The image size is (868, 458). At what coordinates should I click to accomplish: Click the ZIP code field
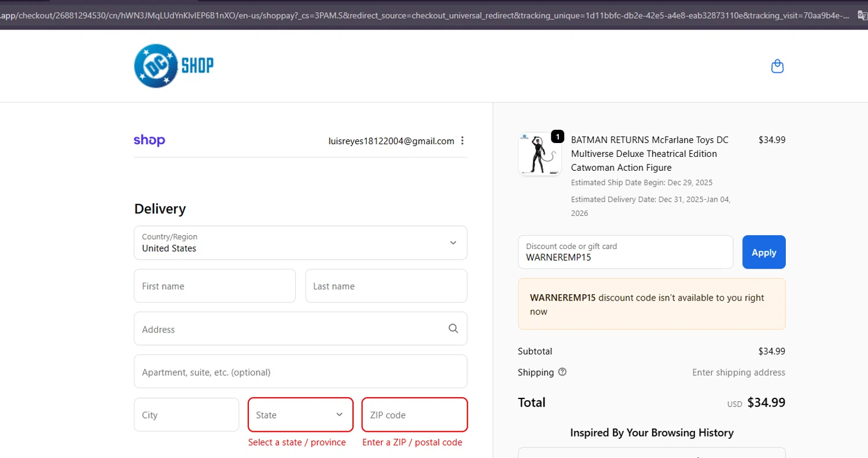point(414,415)
